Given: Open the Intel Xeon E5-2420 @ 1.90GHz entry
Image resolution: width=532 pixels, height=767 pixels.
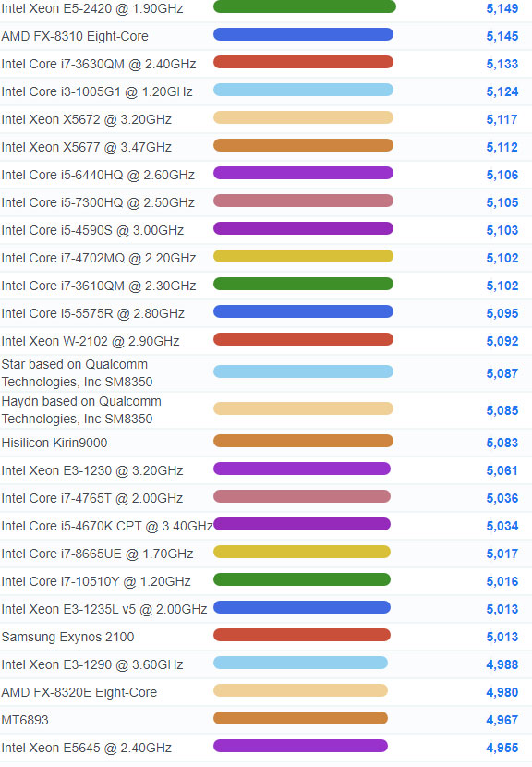Looking at the screenshot, I should coord(92,9).
